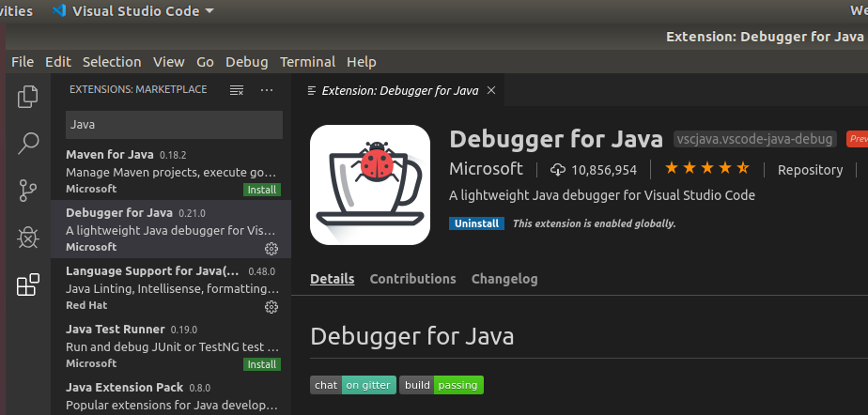Install the Java Test Runner extension
868x415 pixels.
coord(262,364)
